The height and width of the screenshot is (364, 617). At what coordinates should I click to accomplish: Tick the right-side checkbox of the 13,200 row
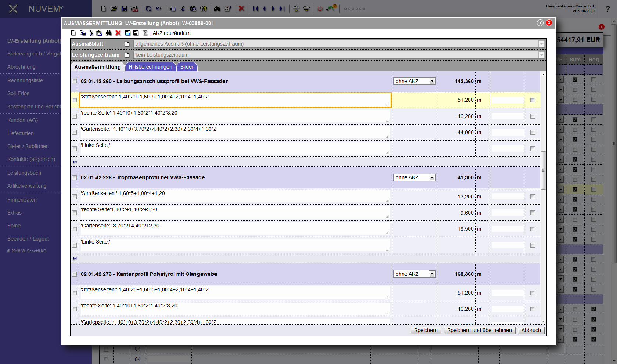coord(533,197)
